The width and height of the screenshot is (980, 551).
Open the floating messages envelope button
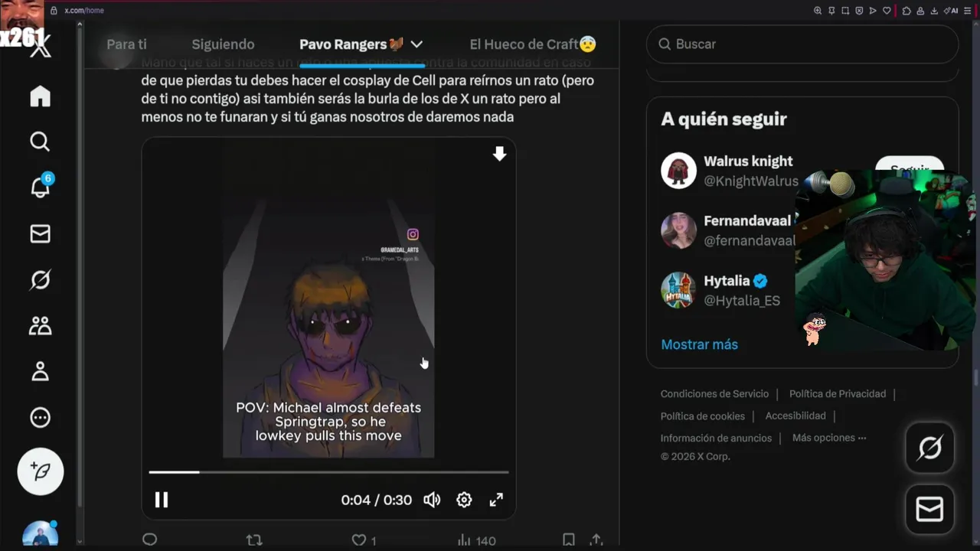pos(929,509)
